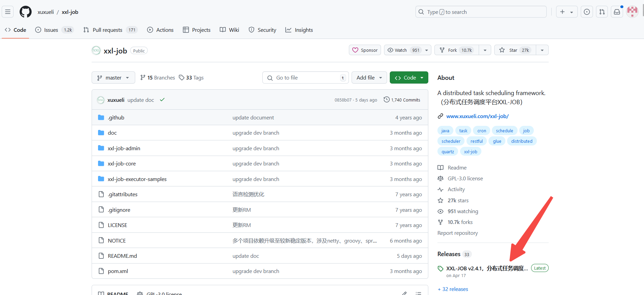Select the quartz topic tag
The width and height of the screenshot is (644, 295).
pos(448,152)
